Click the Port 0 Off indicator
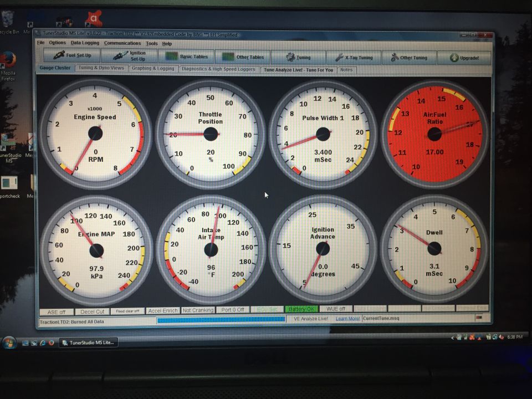The height and width of the screenshot is (399, 532). point(233,310)
